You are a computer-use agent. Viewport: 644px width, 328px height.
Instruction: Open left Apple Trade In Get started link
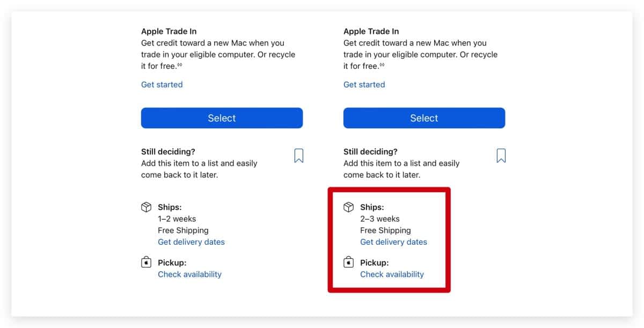pyautogui.click(x=162, y=84)
